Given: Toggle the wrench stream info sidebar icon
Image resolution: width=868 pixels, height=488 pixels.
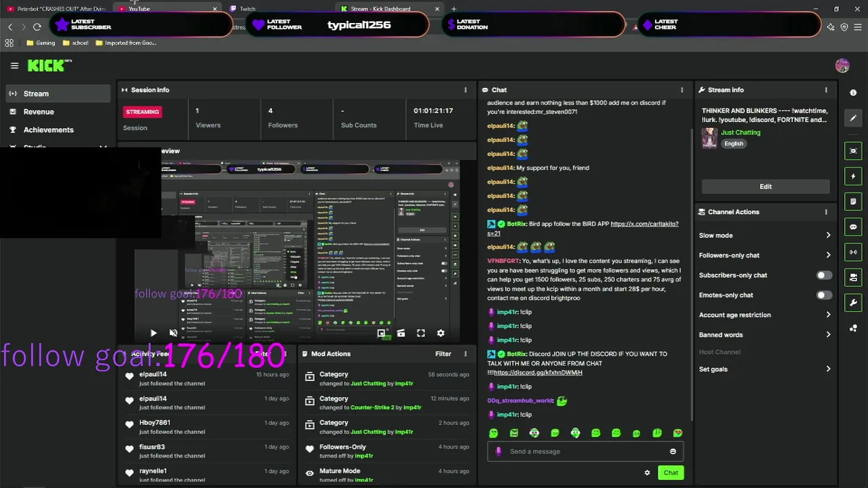Looking at the screenshot, I should click(x=853, y=302).
